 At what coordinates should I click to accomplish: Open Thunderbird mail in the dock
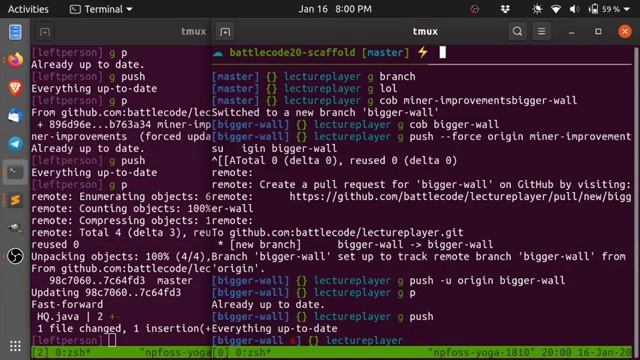click(x=15, y=116)
